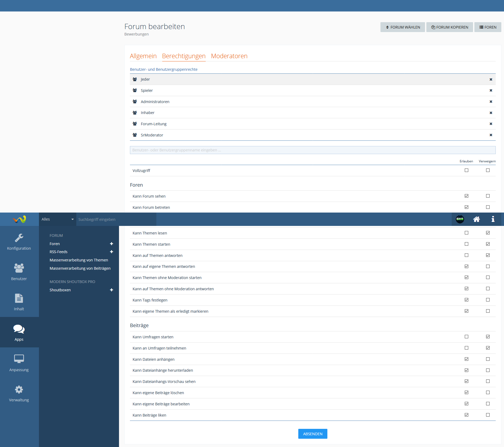Switch to the Moderatoren tab
Image resolution: width=504 pixels, height=447 pixels.
click(229, 56)
